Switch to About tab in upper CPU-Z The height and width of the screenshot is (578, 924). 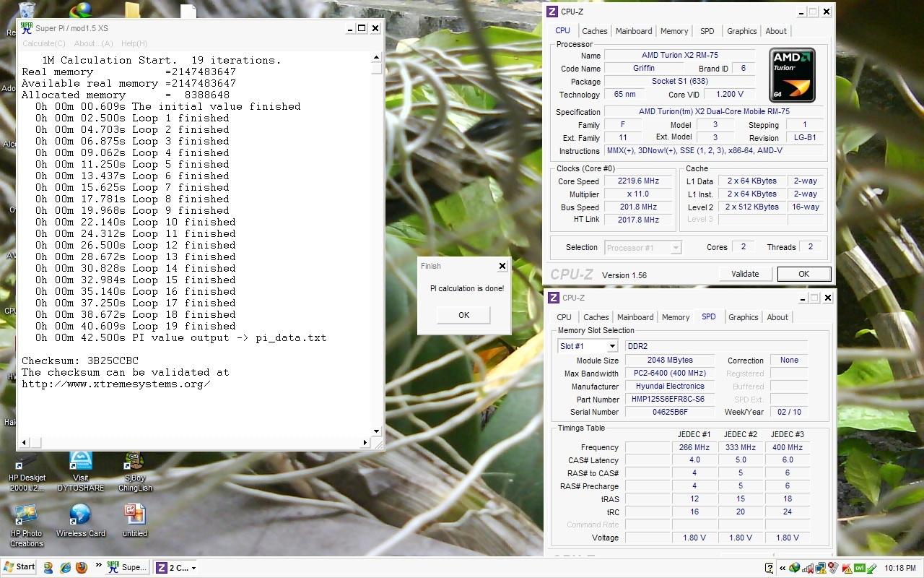point(776,31)
